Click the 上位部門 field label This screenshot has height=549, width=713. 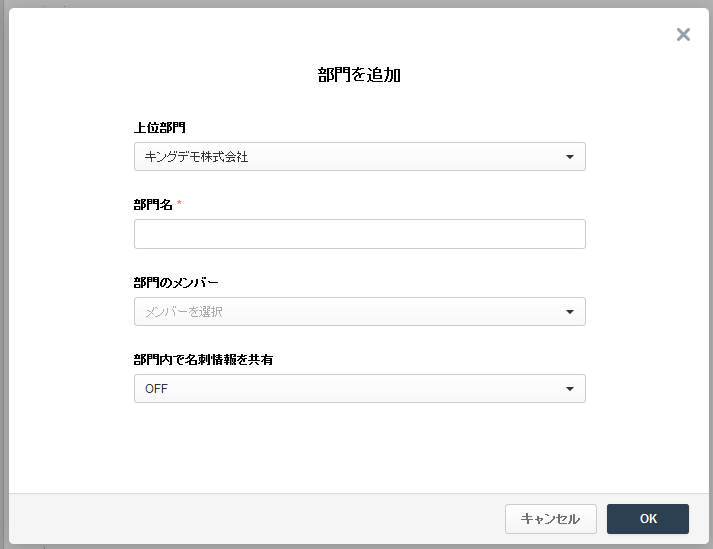pyautogui.click(x=160, y=128)
